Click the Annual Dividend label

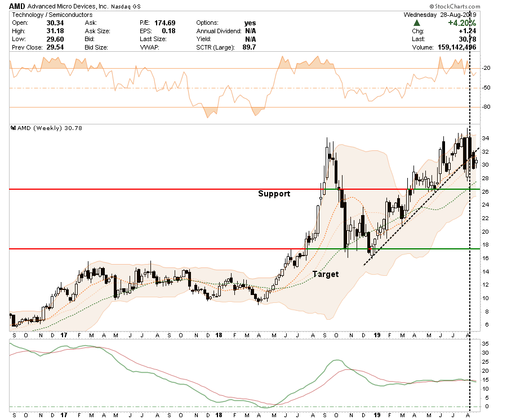[x=219, y=31]
